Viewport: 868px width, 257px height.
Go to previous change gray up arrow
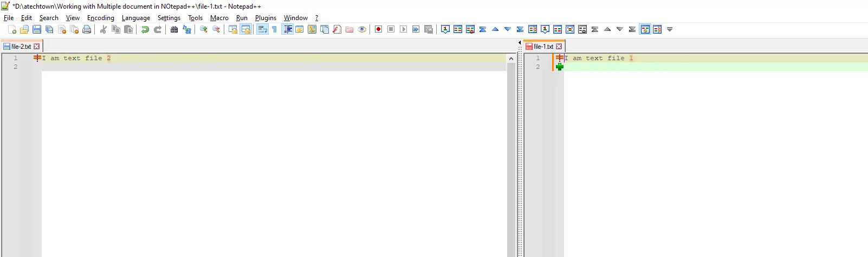[607, 29]
